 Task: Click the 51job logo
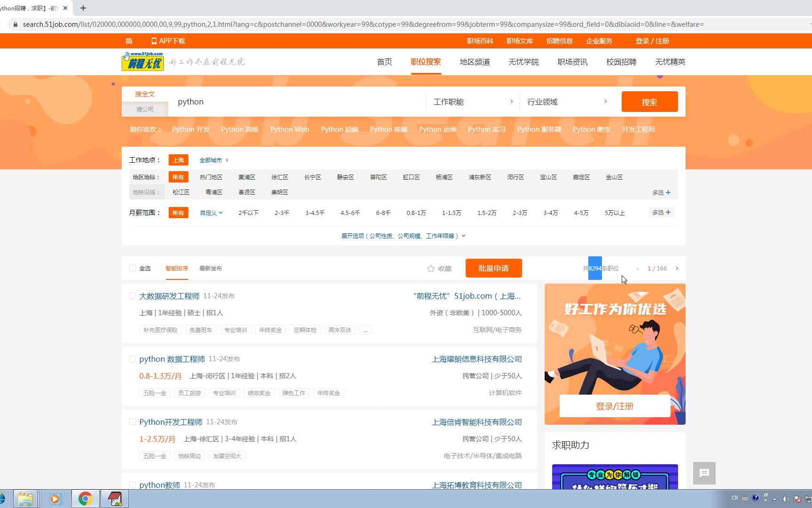point(143,62)
